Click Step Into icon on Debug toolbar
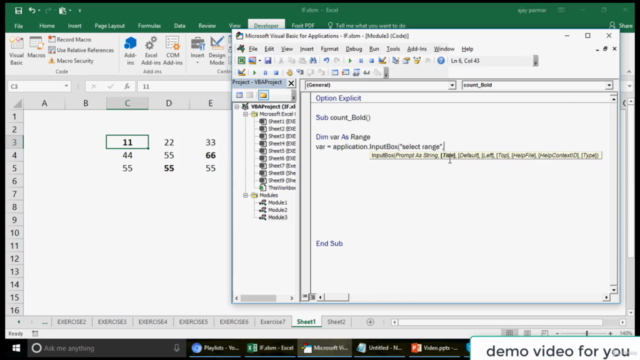Image resolution: width=640 pixels, height=360 pixels. coord(300,73)
